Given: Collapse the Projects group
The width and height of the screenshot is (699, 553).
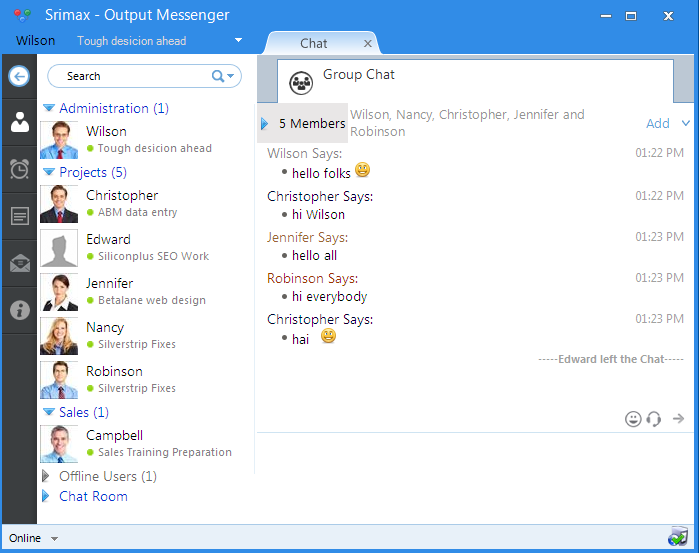Looking at the screenshot, I should tap(48, 172).
